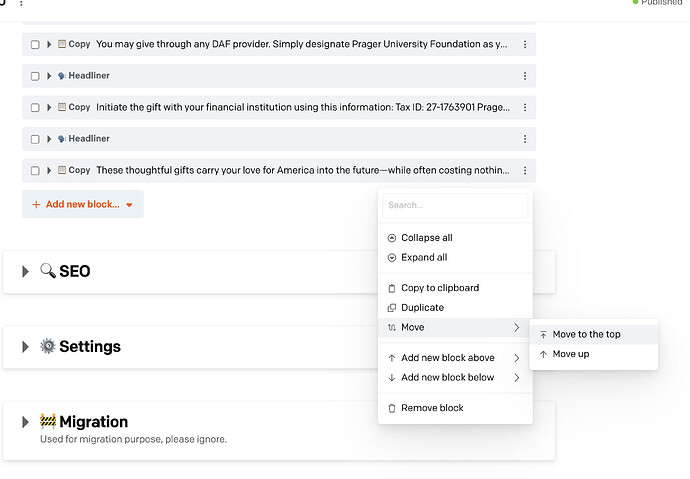The image size is (690, 479).
Task: Open options menu for 'You may give' block
Action: 525,44
